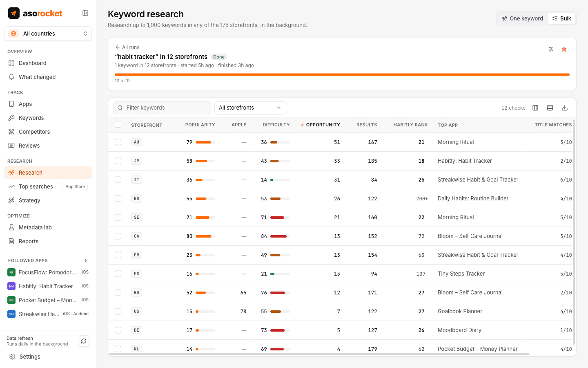This screenshot has height=368, width=588.
Task: Switch to One keyword mode
Action: [x=522, y=18]
